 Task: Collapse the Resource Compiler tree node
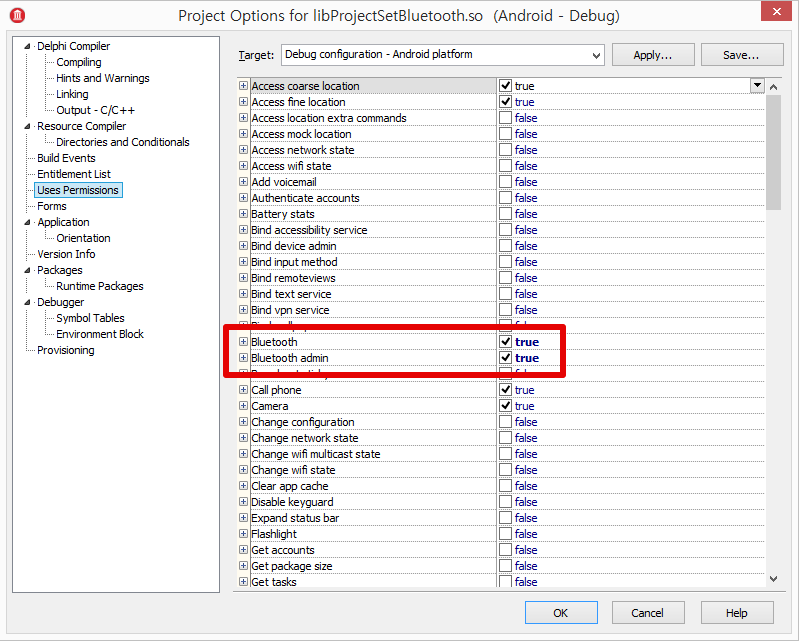point(27,126)
